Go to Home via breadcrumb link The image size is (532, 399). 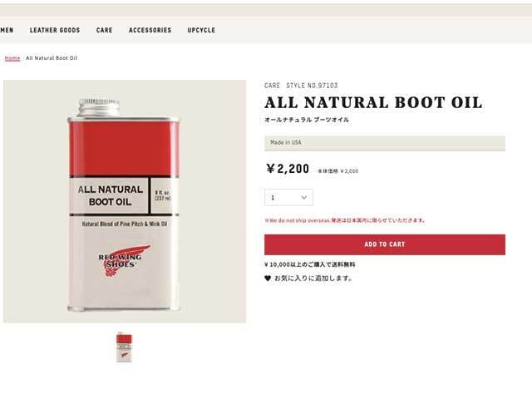click(12, 58)
